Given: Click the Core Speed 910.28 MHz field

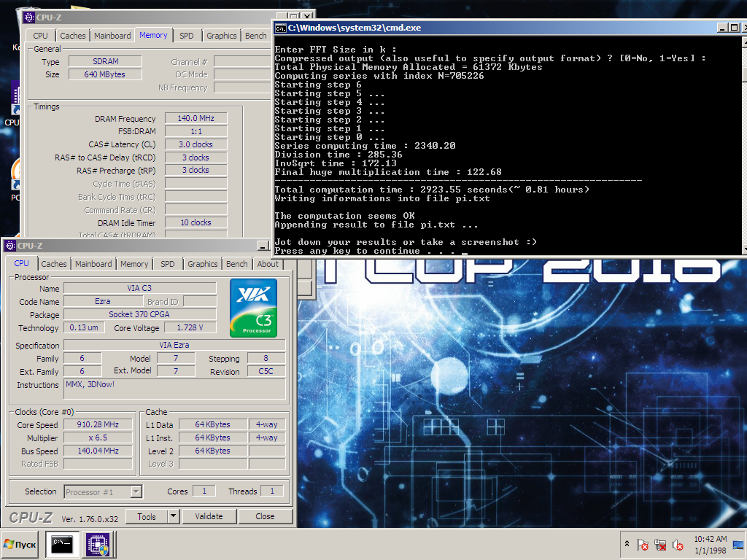Looking at the screenshot, I should click(98, 424).
